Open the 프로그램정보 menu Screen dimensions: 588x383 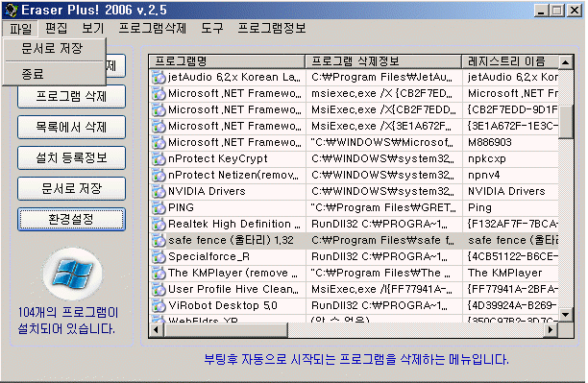[272, 29]
